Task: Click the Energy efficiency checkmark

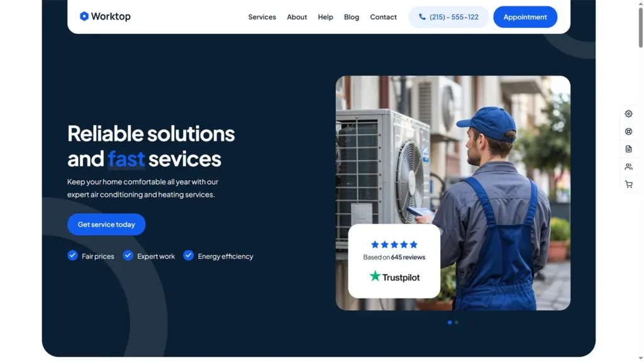Action: (188, 255)
